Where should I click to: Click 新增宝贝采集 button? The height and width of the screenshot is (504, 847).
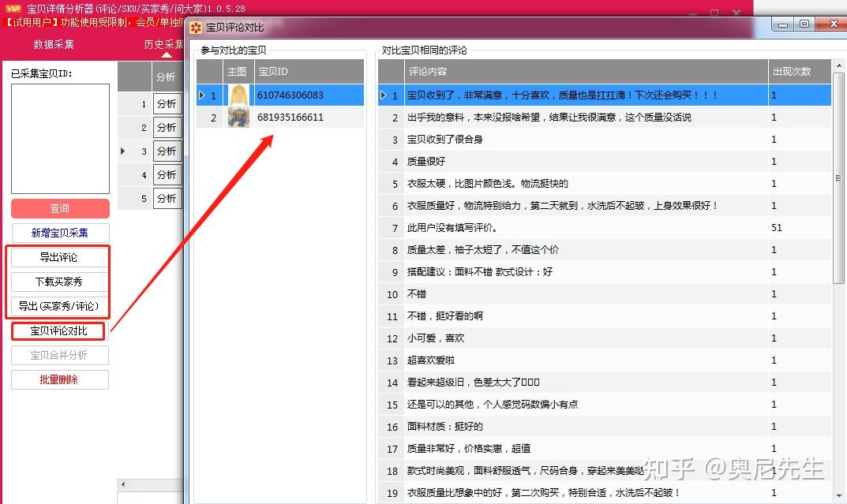(60, 233)
